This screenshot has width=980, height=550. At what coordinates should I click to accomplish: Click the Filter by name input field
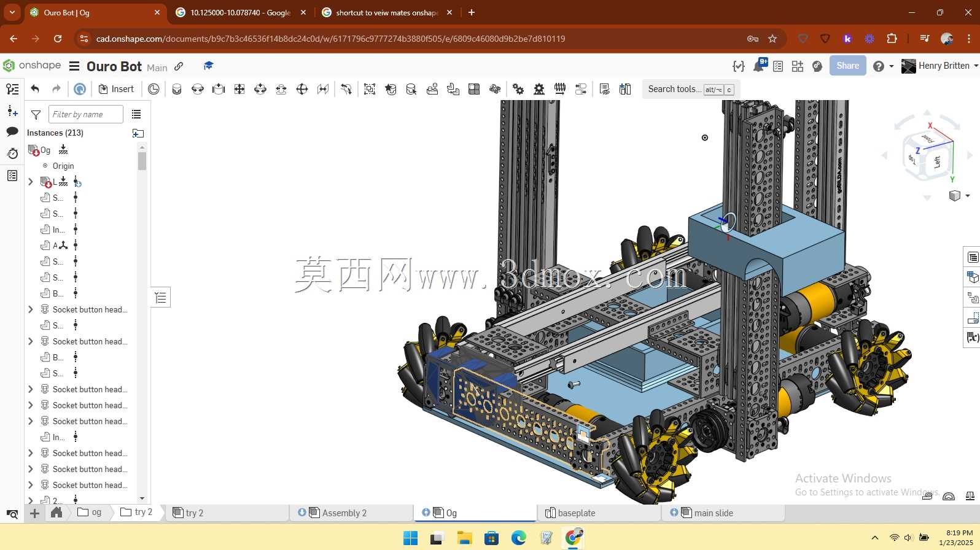[x=86, y=114]
